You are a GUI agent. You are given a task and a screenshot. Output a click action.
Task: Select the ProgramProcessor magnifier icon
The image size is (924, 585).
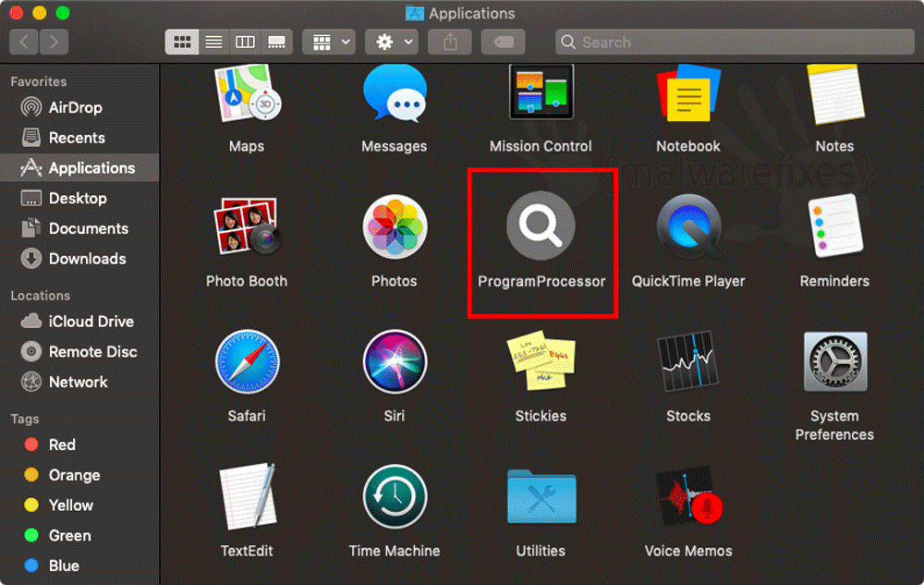pyautogui.click(x=541, y=225)
